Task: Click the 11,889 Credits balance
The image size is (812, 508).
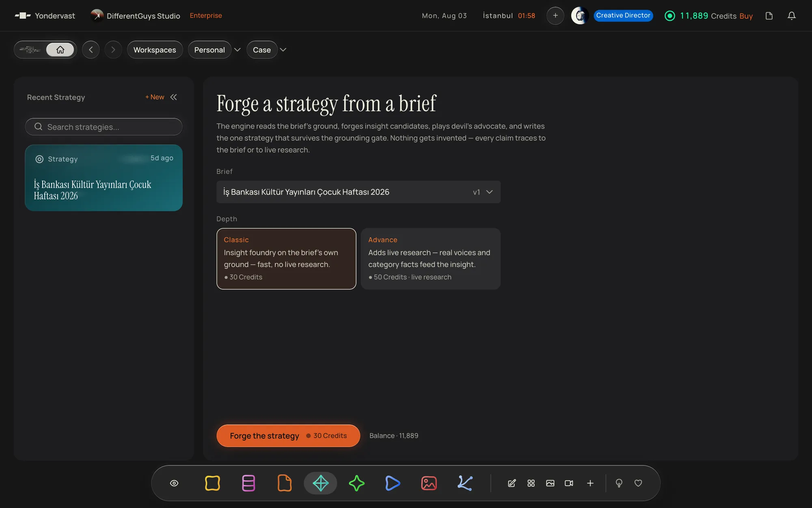Action: pos(708,16)
